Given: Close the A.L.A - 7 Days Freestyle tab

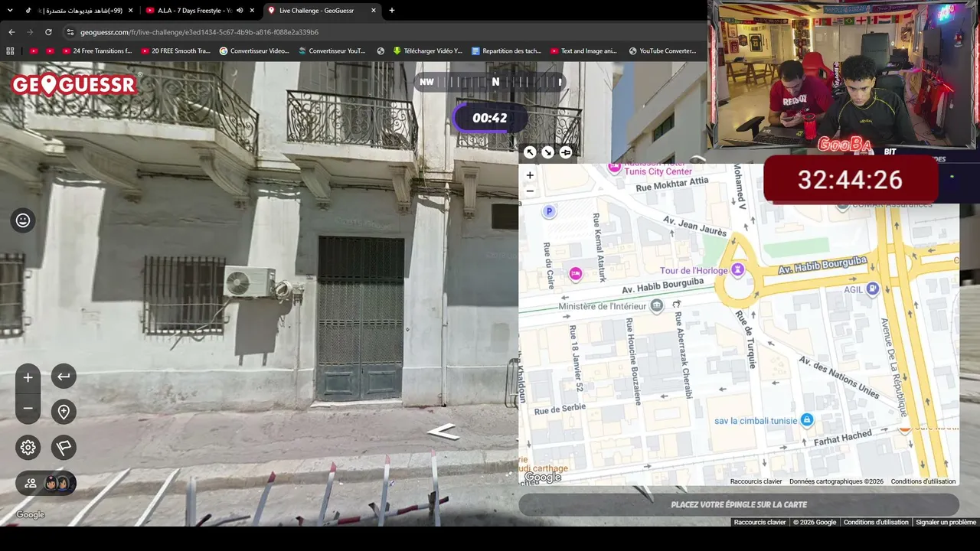Looking at the screenshot, I should tap(252, 11).
